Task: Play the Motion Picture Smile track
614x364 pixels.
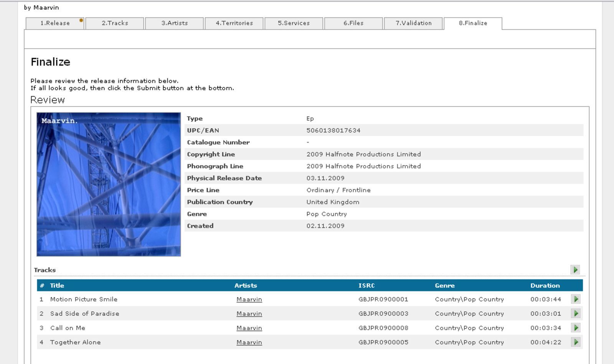Action: click(575, 299)
